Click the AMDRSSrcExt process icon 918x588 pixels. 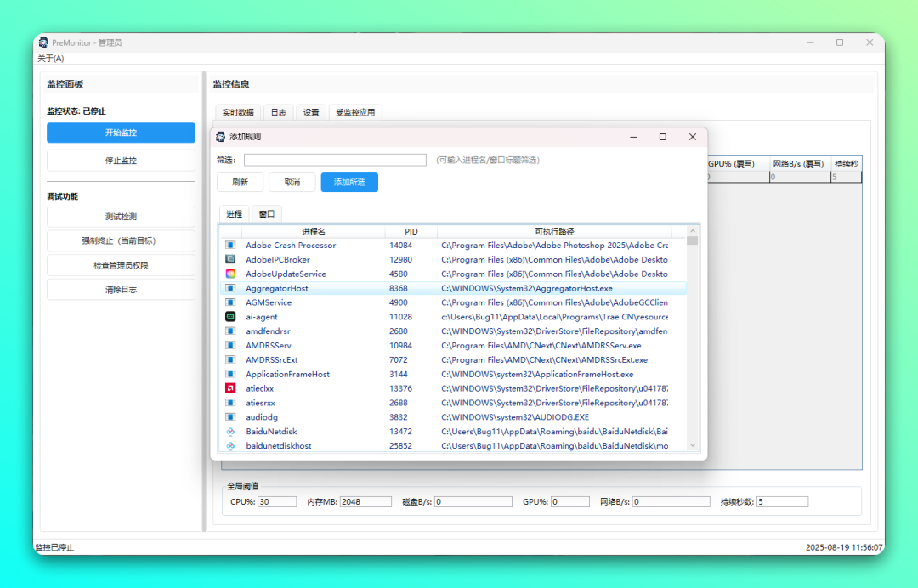pyautogui.click(x=230, y=359)
